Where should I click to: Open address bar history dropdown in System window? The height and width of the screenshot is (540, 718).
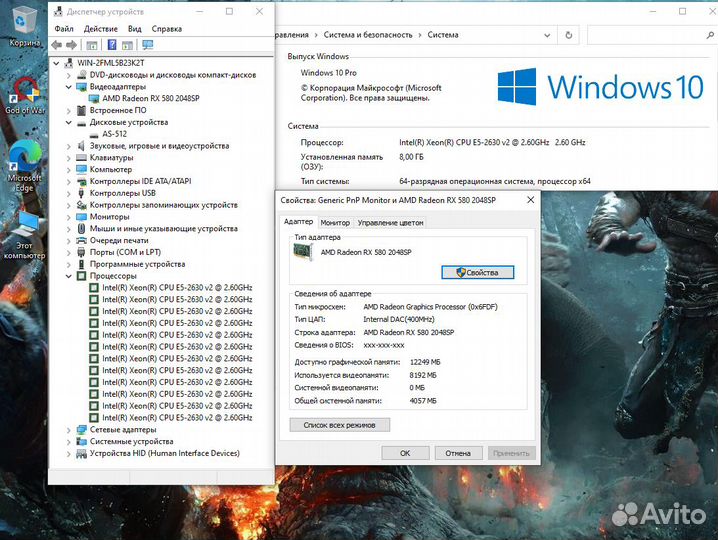tap(547, 35)
